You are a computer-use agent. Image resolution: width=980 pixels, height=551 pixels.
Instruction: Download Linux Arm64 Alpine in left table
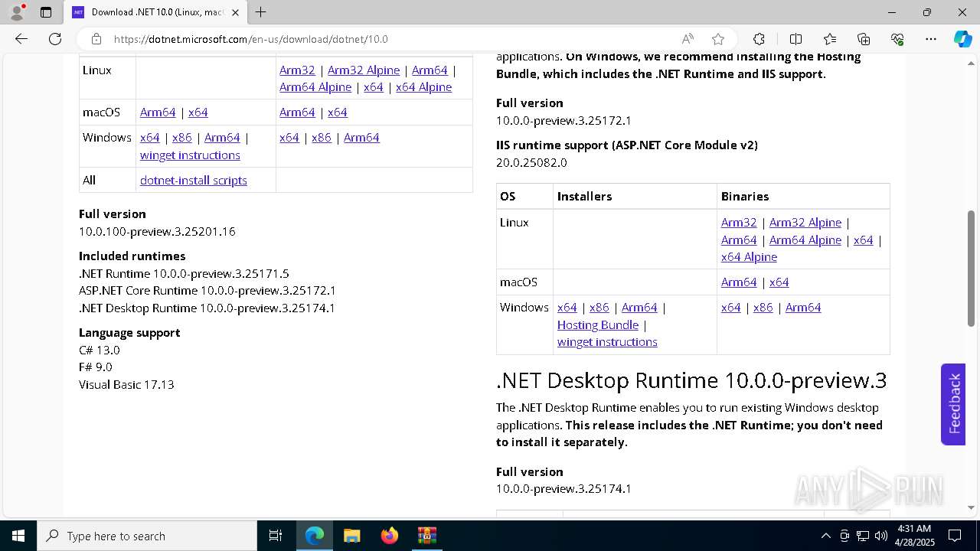pos(315,87)
